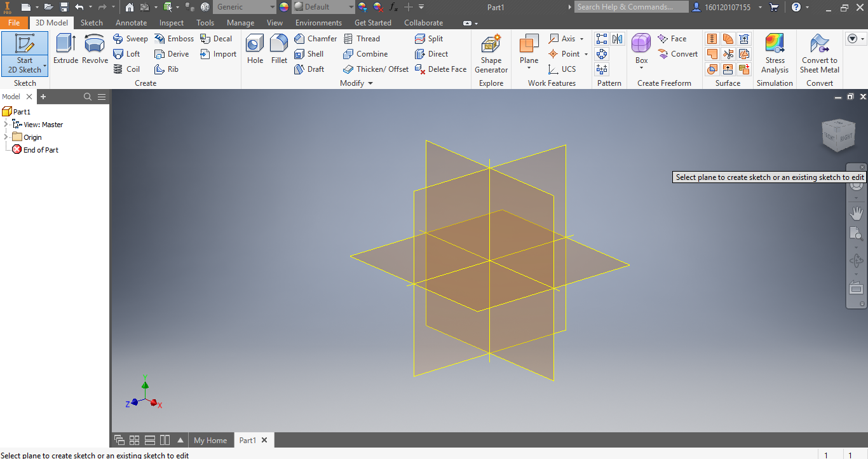Screen dimensions: 868x459
Task: Activate the Chamfer tool
Action: pos(316,39)
